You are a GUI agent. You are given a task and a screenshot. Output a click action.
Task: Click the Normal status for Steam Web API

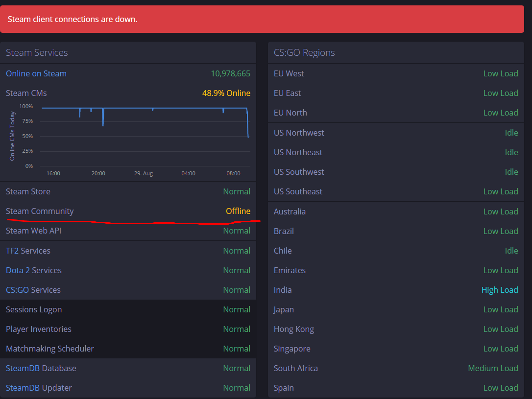[237, 231]
